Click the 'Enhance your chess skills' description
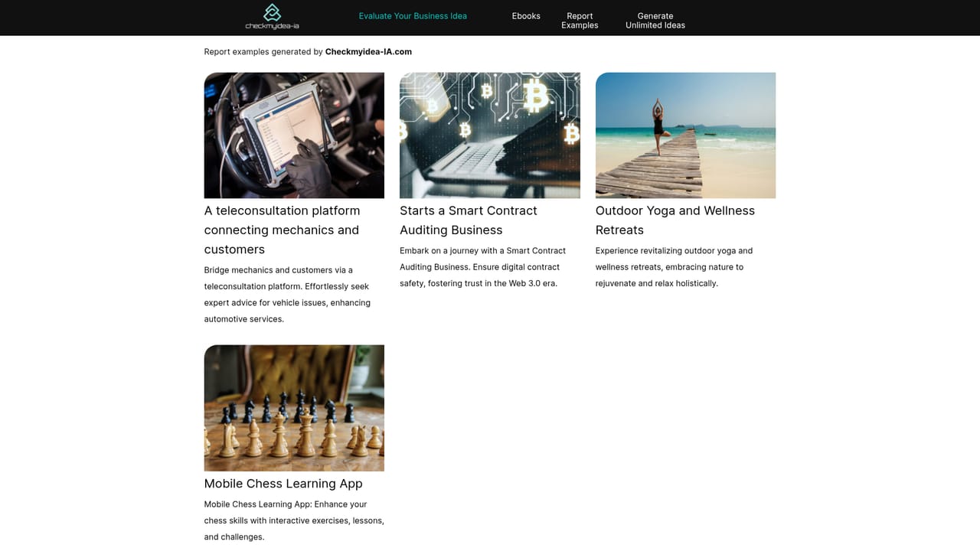The width and height of the screenshot is (980, 551). coord(294,520)
